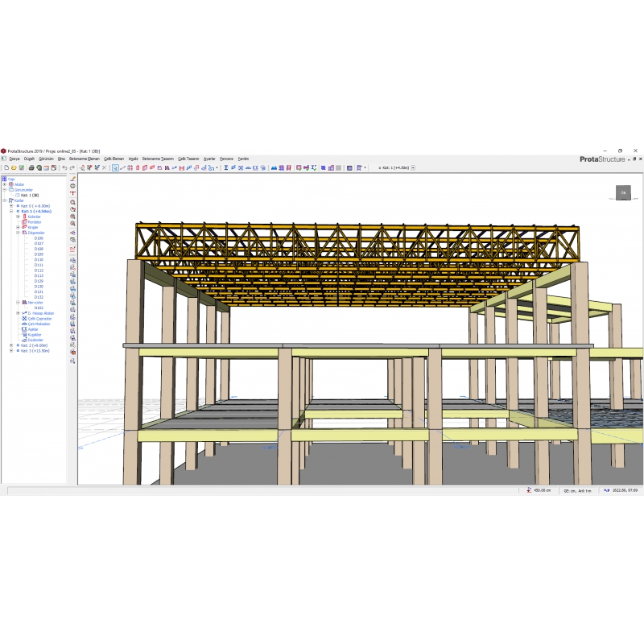This screenshot has width=644, height=644.
Task: Open the Dosya menu
Action: click(x=14, y=159)
